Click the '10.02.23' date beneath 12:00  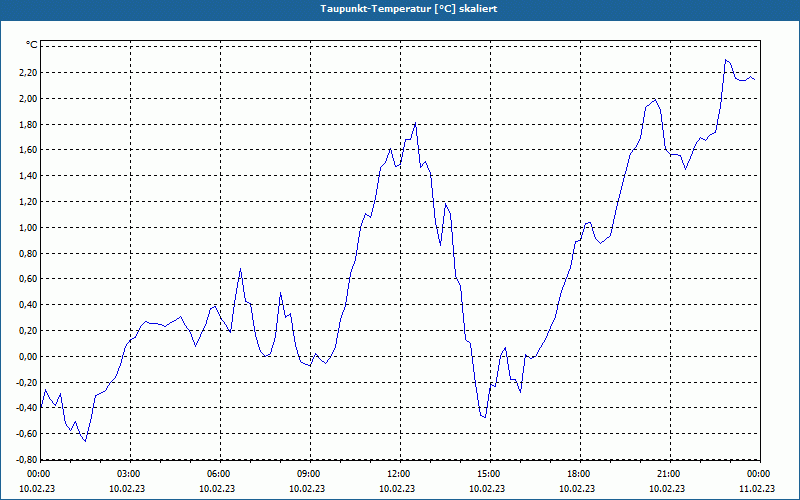[x=397, y=489]
